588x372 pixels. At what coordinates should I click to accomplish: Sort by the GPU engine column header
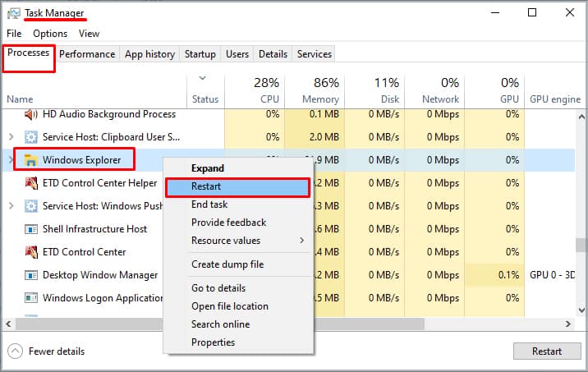(555, 99)
